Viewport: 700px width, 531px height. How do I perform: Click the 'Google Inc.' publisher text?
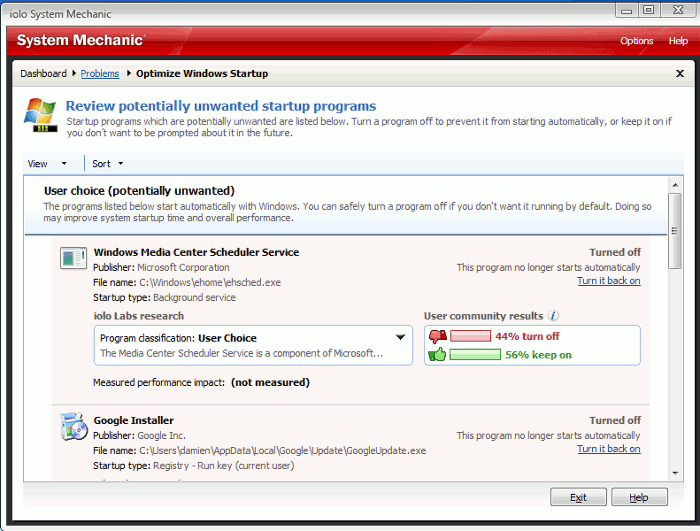[x=161, y=435]
